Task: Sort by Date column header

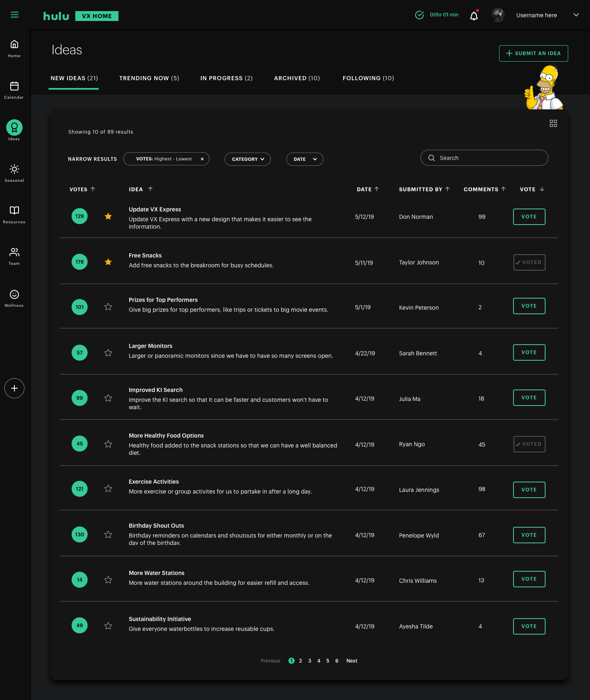Action: (x=368, y=189)
